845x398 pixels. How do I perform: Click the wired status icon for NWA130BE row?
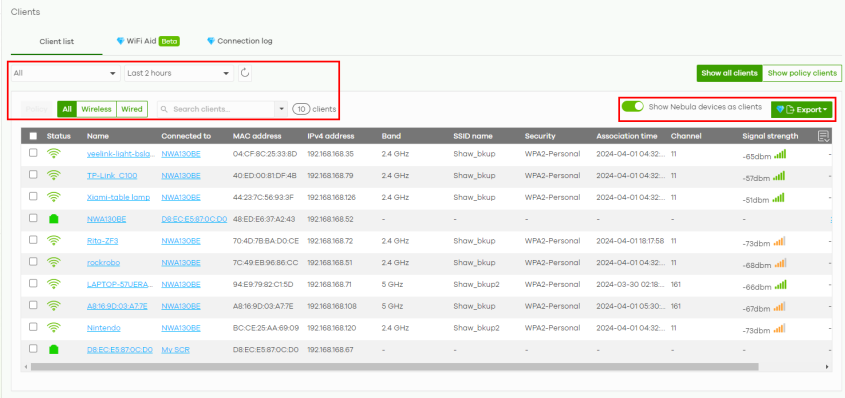(53, 219)
